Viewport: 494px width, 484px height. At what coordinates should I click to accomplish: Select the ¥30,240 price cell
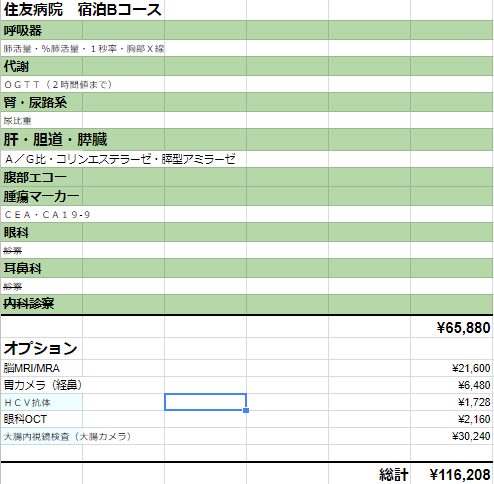click(452, 436)
